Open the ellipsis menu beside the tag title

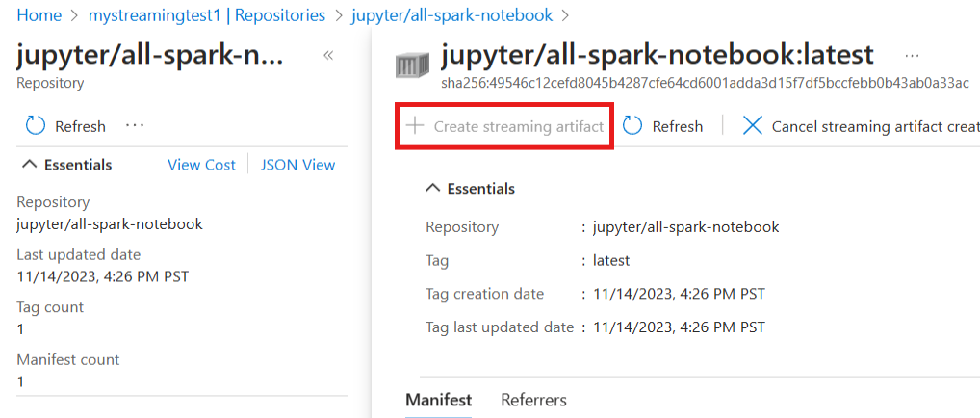[x=912, y=55]
